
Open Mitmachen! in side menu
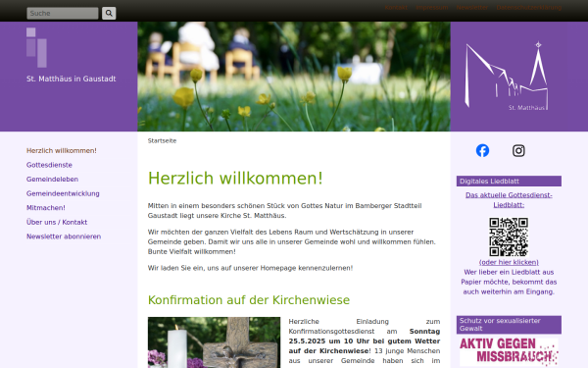pos(46,208)
